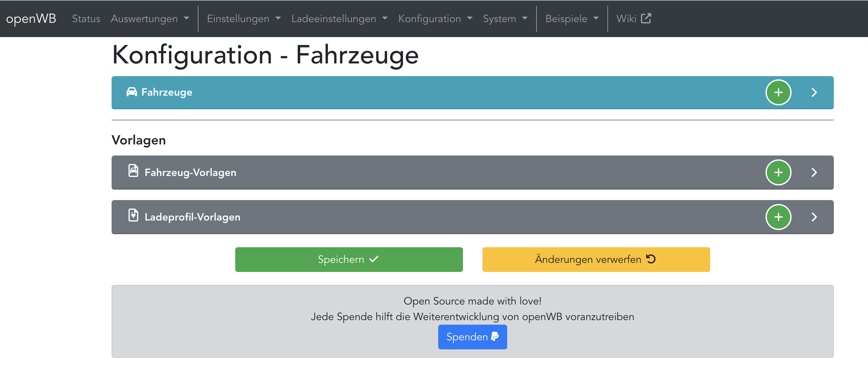Expand the Fahrzeuge section chevron
The width and height of the screenshot is (868, 378).
pyautogui.click(x=814, y=92)
